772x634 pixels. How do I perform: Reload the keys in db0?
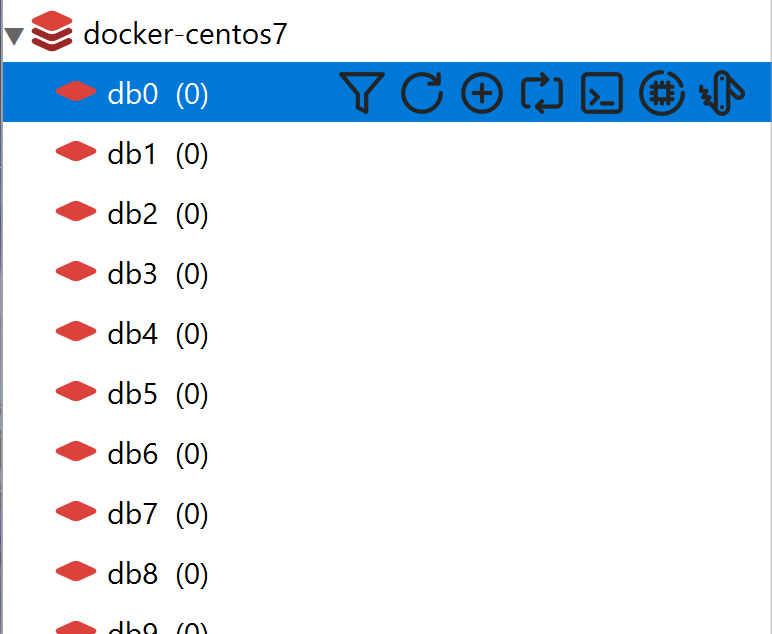coord(422,93)
